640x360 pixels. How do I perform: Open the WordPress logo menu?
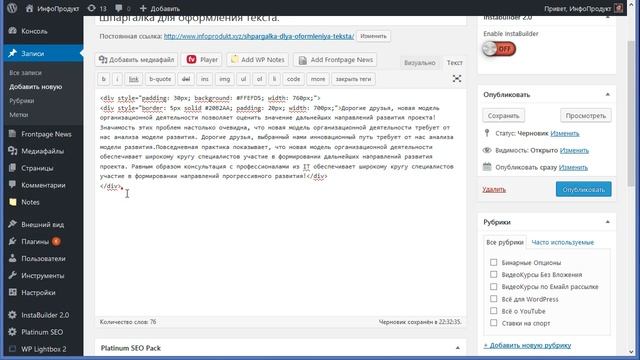pyautogui.click(x=12, y=8)
